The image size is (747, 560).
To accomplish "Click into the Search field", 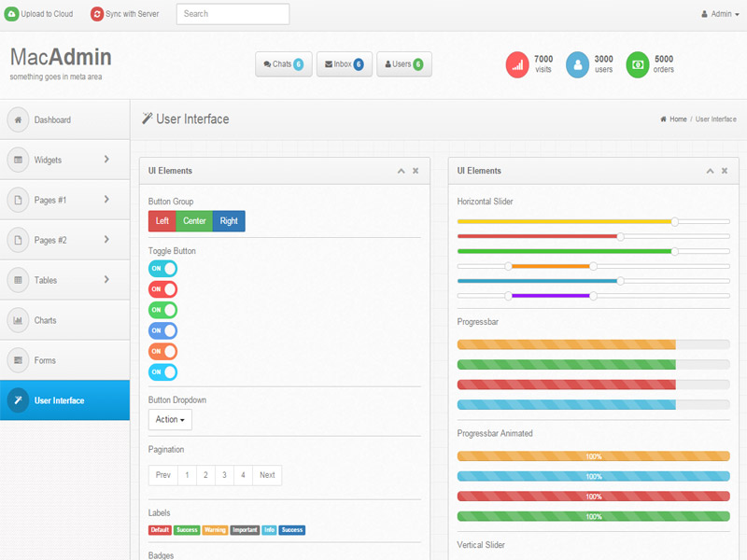I will pos(233,14).
